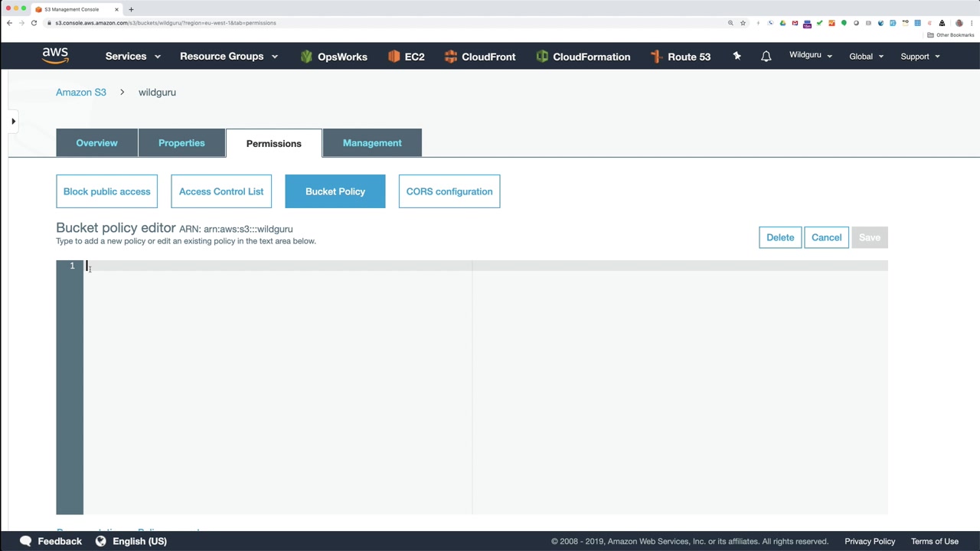Click the zoom magnifier icon in address bar
Viewport: 980px width, 551px height.
tap(730, 23)
